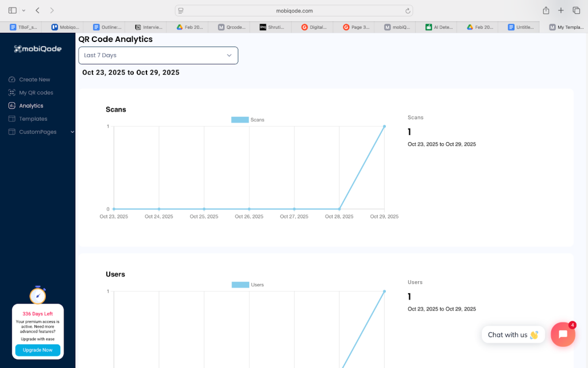Open the chat bubble widget icon
Image resolution: width=588 pixels, height=368 pixels.
(x=563, y=335)
